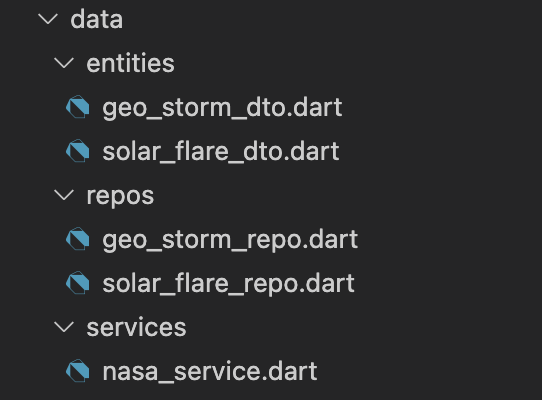
Task: Open geo_storm_repo.dart file
Action: (230, 240)
